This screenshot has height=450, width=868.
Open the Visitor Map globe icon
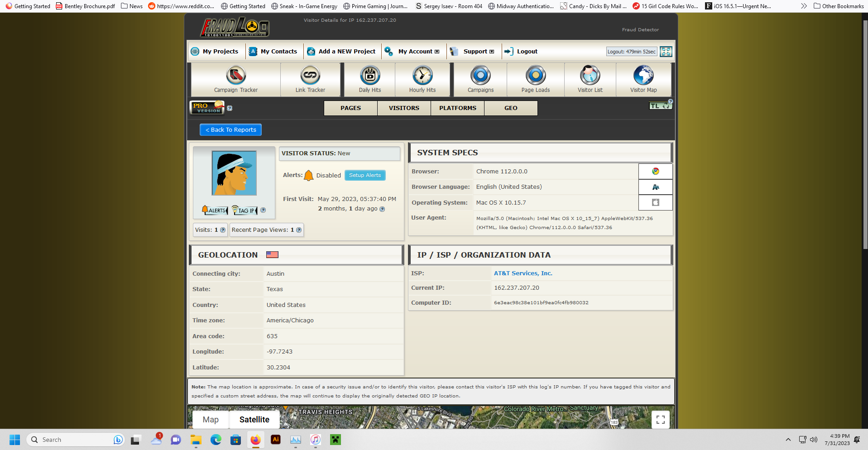click(x=643, y=76)
